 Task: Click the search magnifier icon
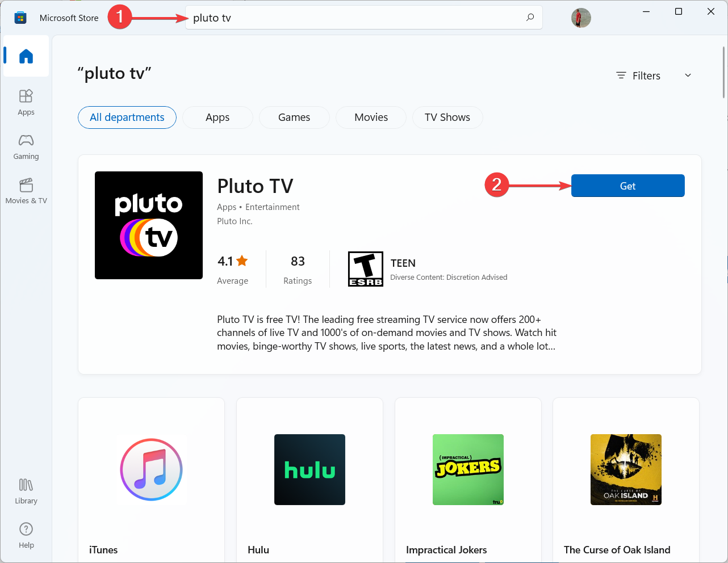[530, 18]
